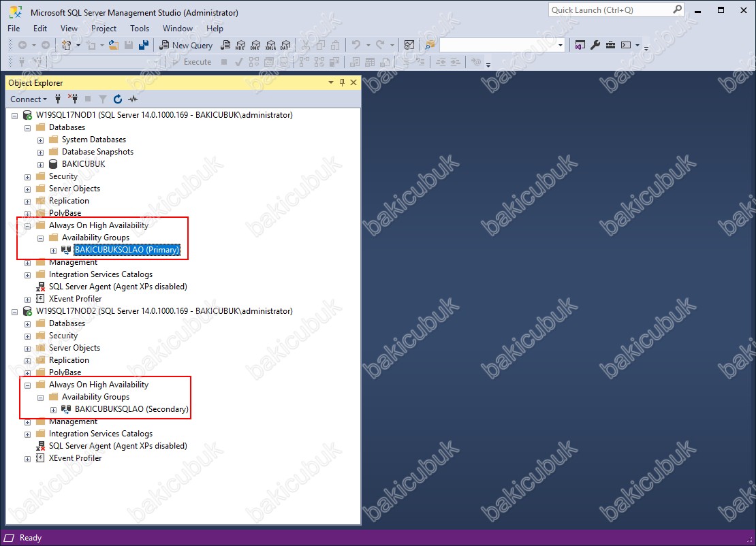Image resolution: width=756 pixels, height=546 pixels.
Task: Select BAKICUBUKSQLAO (Secondary) in the tree
Action: pyautogui.click(x=131, y=409)
